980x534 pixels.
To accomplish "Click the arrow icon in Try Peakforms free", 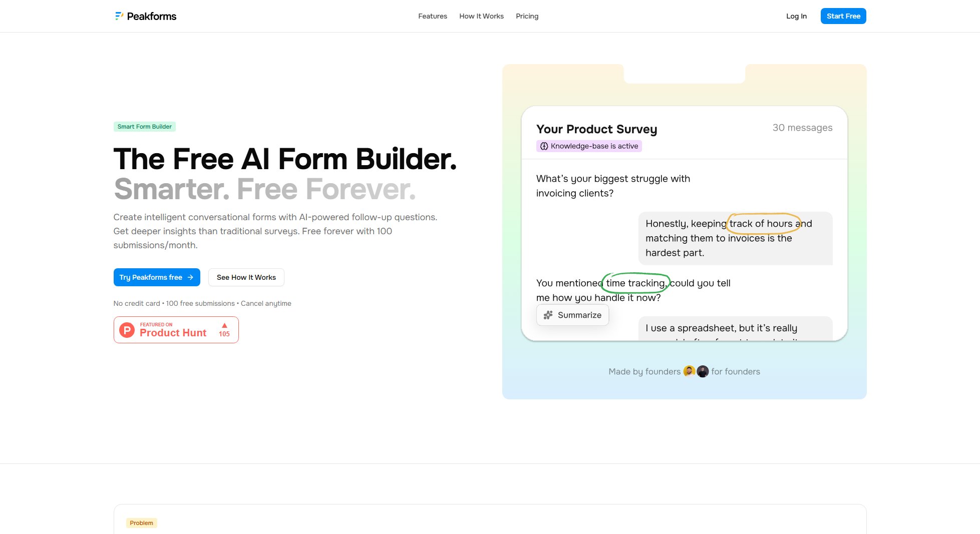I will pos(190,277).
